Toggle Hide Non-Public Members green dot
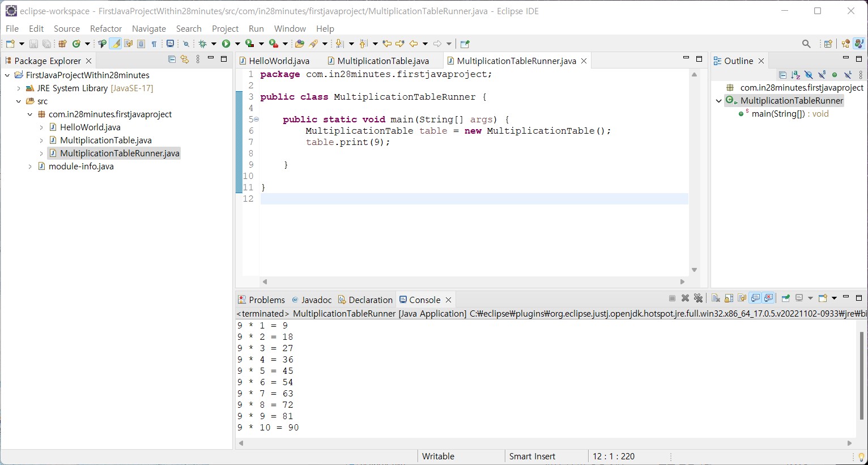The width and height of the screenshot is (868, 465). pos(835,75)
